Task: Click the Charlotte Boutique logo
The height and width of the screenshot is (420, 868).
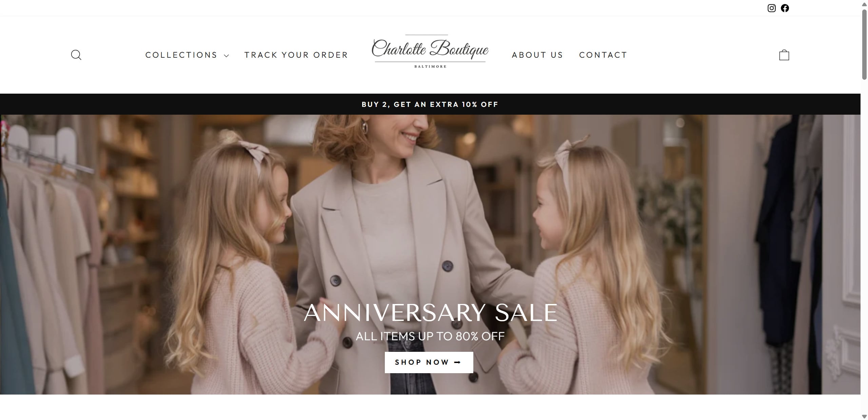Action: tap(430, 52)
